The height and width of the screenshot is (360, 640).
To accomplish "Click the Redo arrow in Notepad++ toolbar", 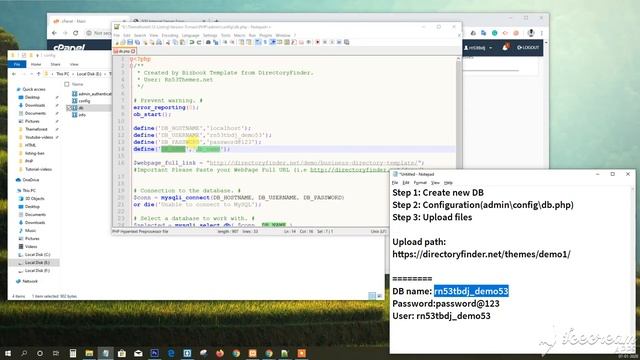I will click(199, 42).
